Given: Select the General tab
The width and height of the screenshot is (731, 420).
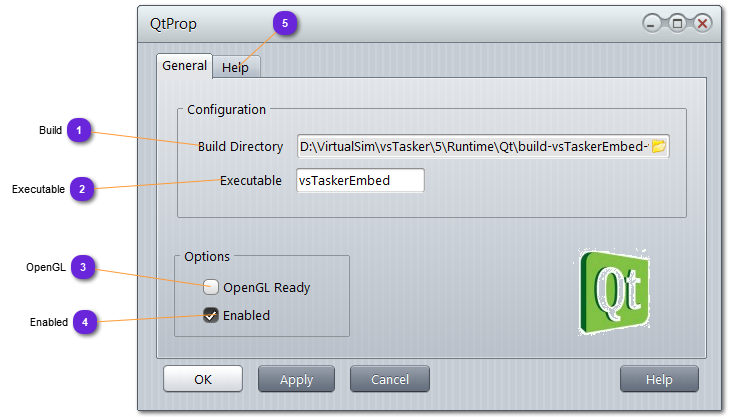Looking at the screenshot, I should 185,66.
